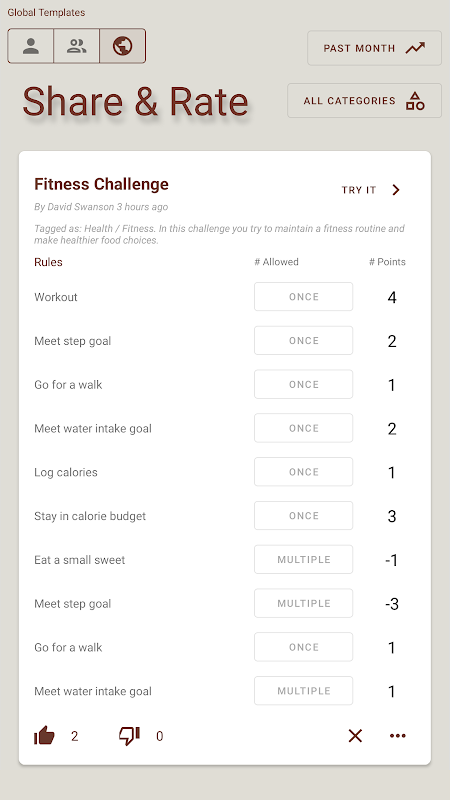
Task: Click the trending arrow icon beside Past Month
Action: (x=415, y=48)
